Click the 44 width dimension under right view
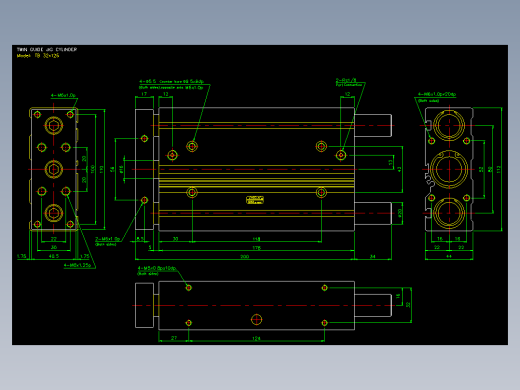 tap(449, 256)
